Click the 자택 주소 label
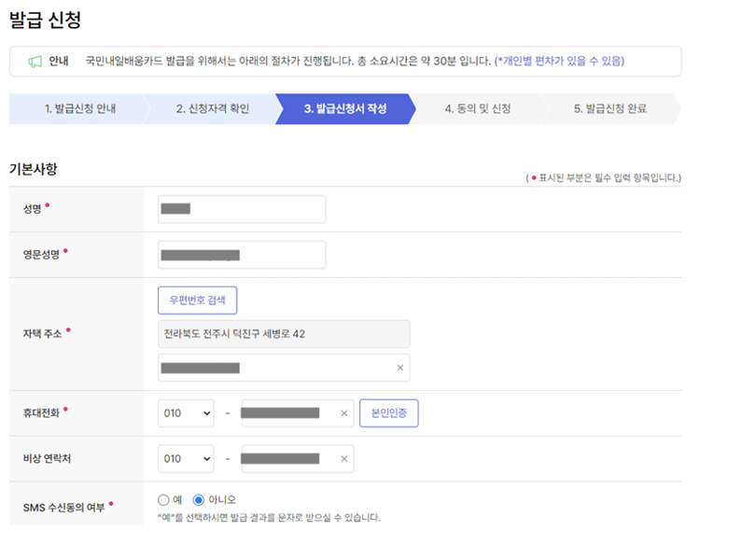The width and height of the screenshot is (756, 544). [x=42, y=334]
